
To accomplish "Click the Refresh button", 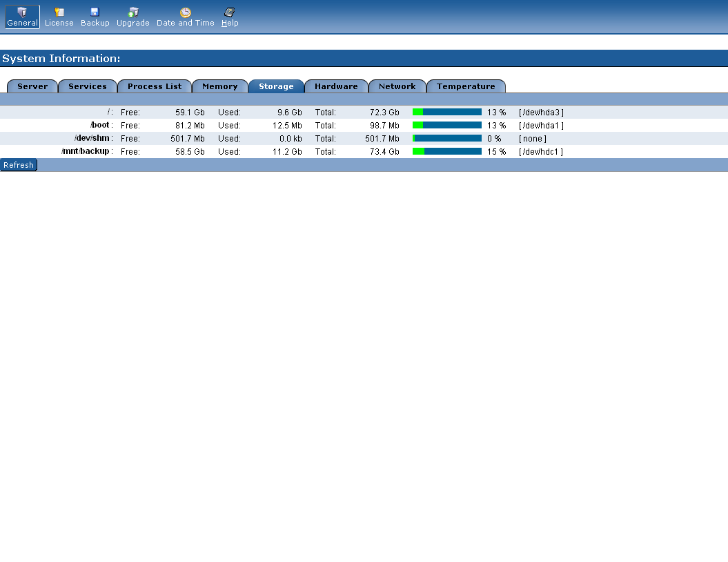I will pyautogui.click(x=19, y=165).
